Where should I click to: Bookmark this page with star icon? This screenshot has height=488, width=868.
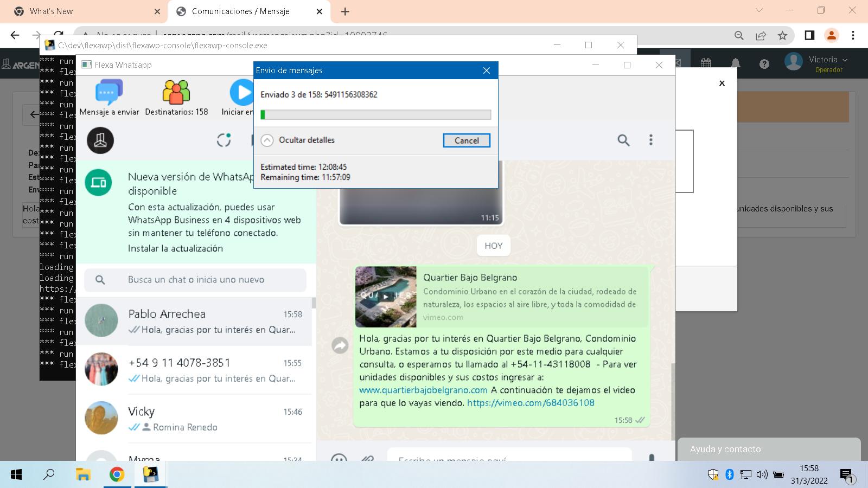click(782, 35)
